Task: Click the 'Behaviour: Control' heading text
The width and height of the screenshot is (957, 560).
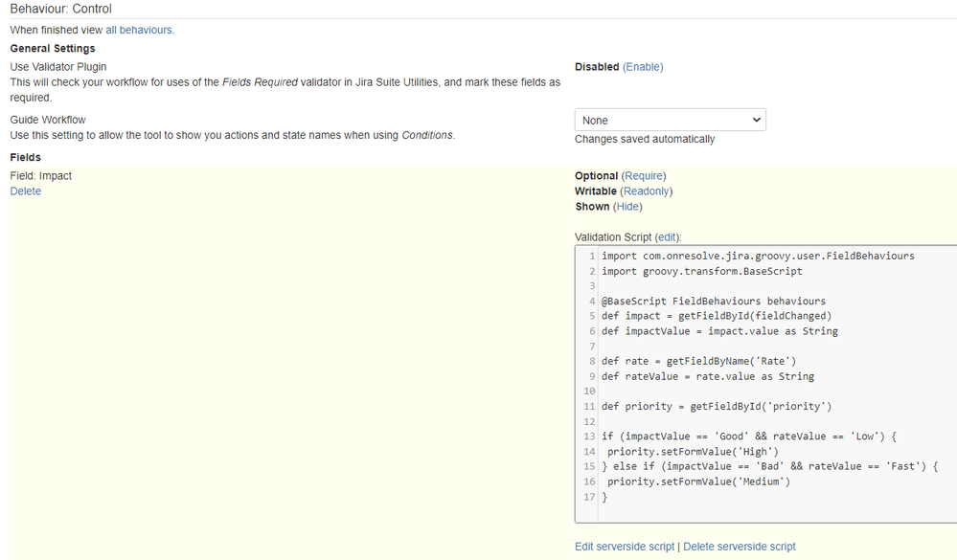Action: point(61,10)
